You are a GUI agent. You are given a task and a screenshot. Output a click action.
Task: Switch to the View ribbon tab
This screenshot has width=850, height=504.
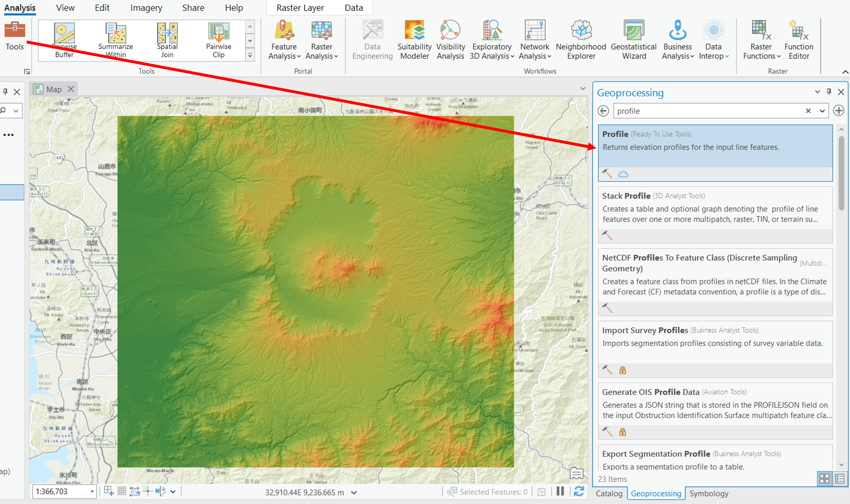point(65,8)
